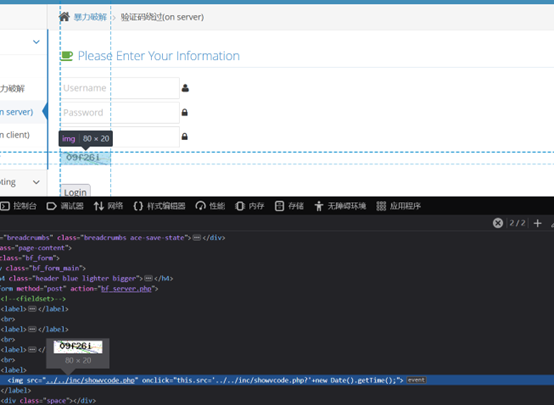554x405 pixels.
Task: Click the Login button
Action: coord(75,191)
